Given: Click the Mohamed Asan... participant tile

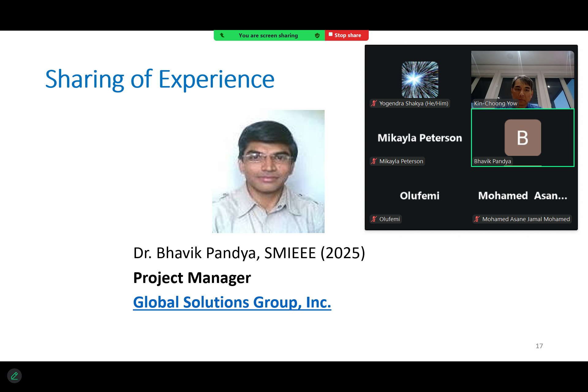Looking at the screenshot, I should point(522,196).
